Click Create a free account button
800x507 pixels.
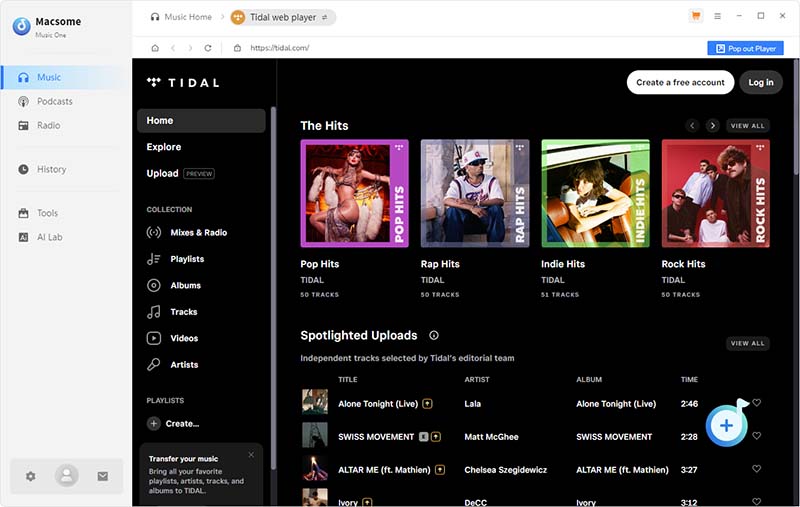pos(680,82)
